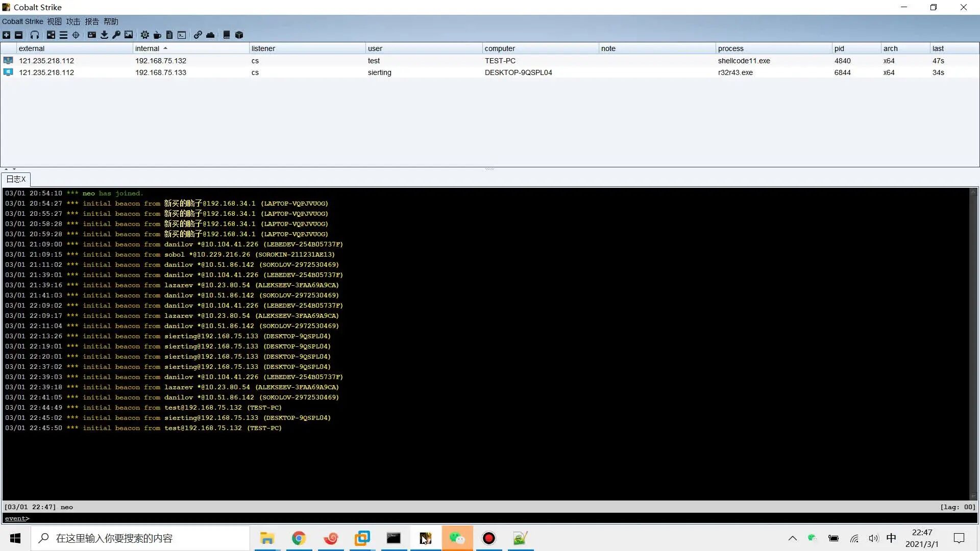Sort sessions by internal column header
Image resolution: width=980 pixels, height=551 pixels.
pos(191,48)
